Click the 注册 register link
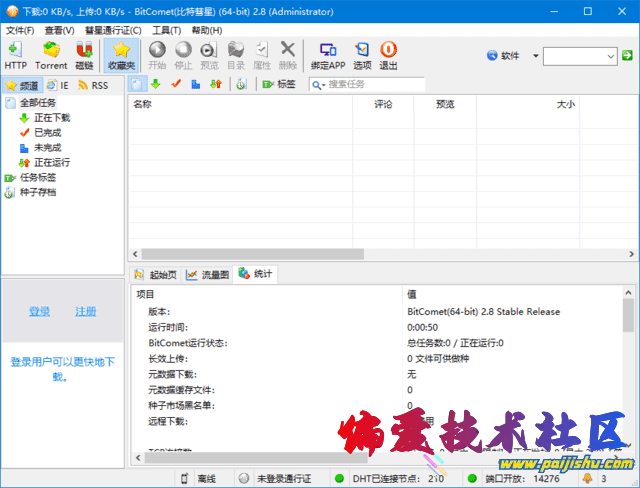Image resolution: width=640 pixels, height=488 pixels. coord(86,312)
